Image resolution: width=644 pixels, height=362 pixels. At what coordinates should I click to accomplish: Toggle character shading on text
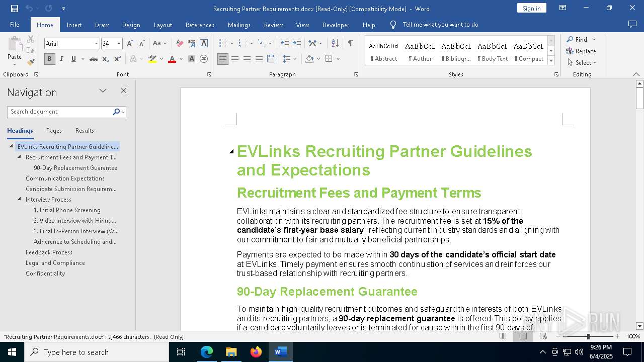pyautogui.click(x=192, y=59)
